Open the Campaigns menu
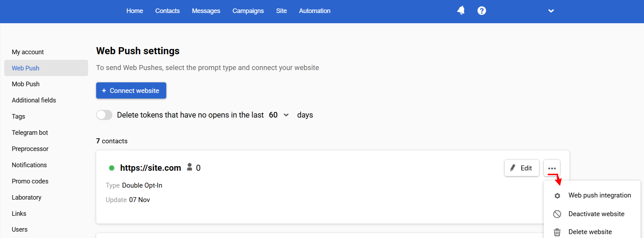 [x=248, y=11]
